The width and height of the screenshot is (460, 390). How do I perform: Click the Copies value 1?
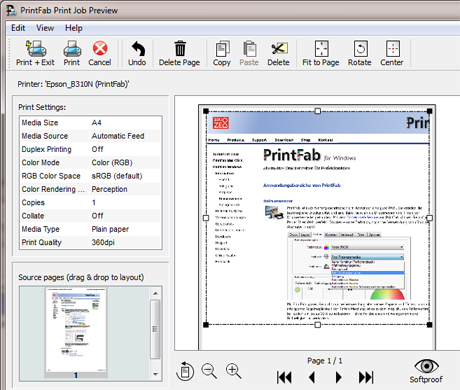[94, 203]
